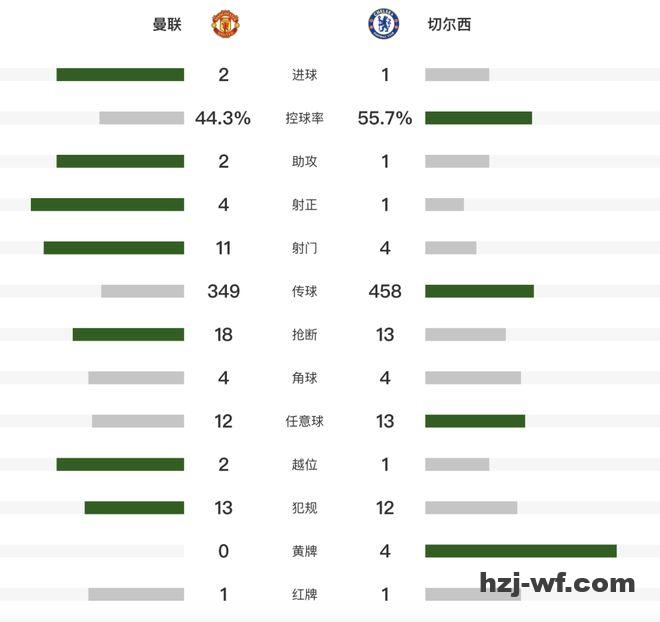Click the 349 passes value
Screen dimensions: 660x622
click(223, 291)
